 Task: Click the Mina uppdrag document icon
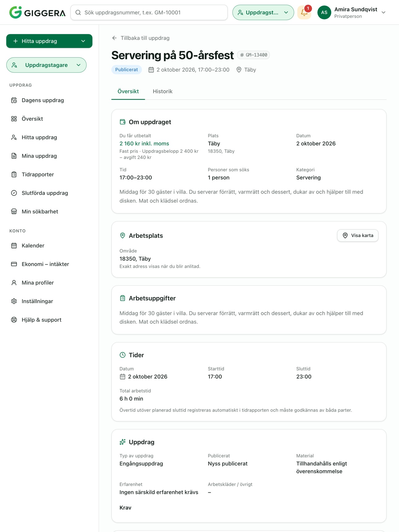[14, 156]
